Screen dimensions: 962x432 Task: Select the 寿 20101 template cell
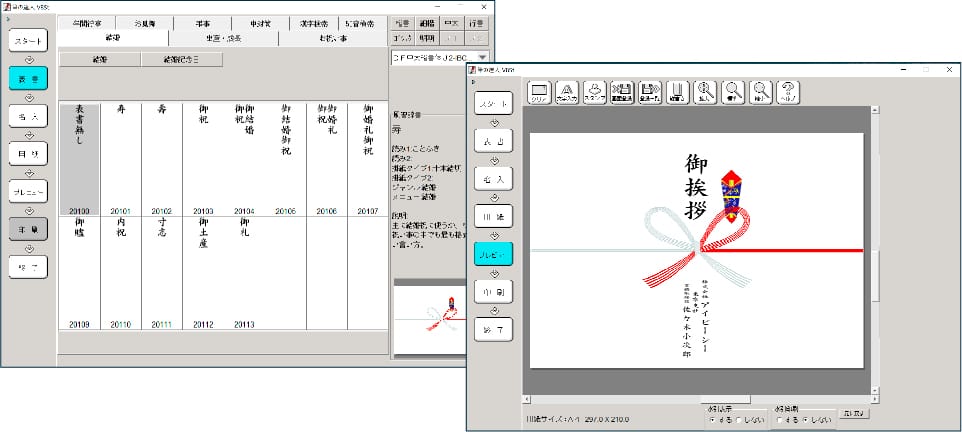(121, 158)
